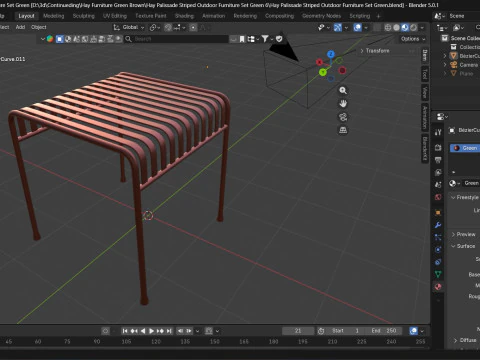Select solid viewport shading
The image size is (480, 360).
396,27
